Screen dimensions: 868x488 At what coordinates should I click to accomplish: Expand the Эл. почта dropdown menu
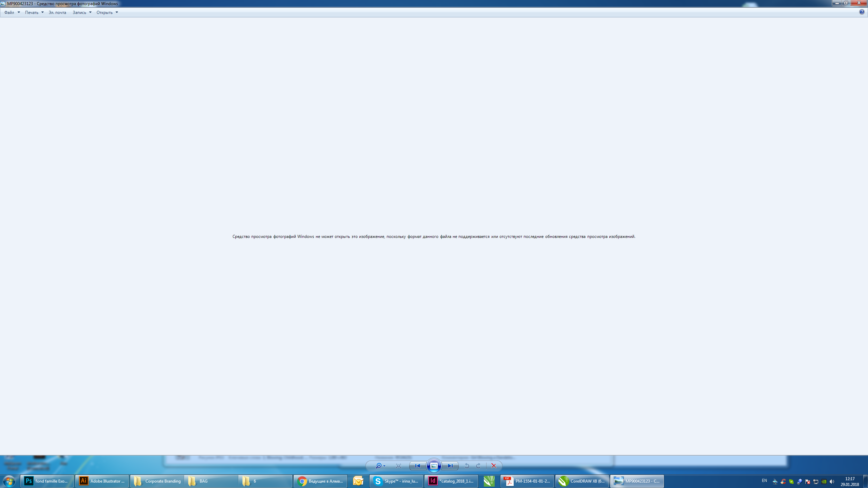(57, 13)
